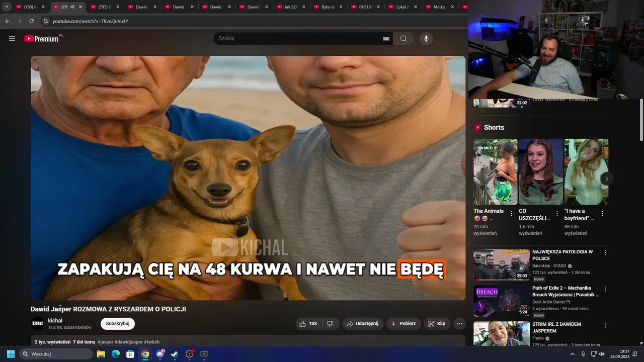This screenshot has height=362, width=644.
Task: Click the main video player to pause
Action: [248, 178]
